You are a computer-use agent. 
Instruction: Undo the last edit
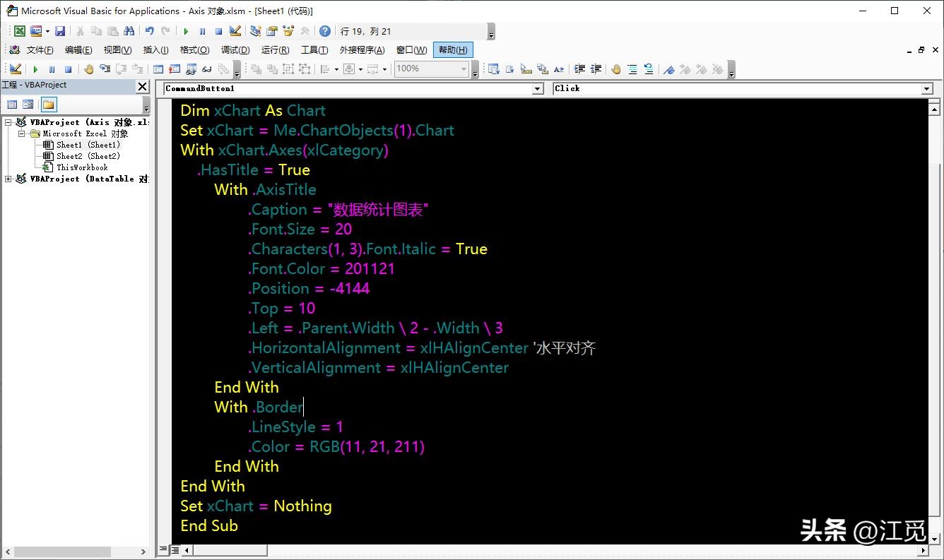(149, 31)
